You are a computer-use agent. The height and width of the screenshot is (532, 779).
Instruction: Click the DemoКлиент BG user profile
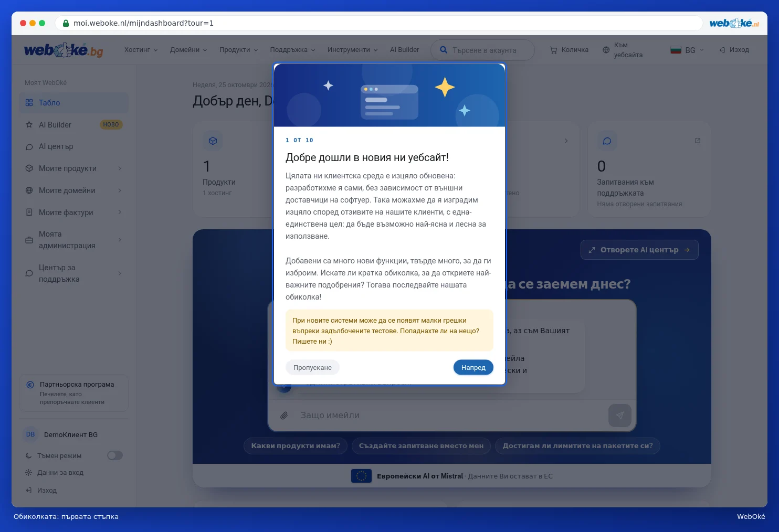pyautogui.click(x=73, y=434)
